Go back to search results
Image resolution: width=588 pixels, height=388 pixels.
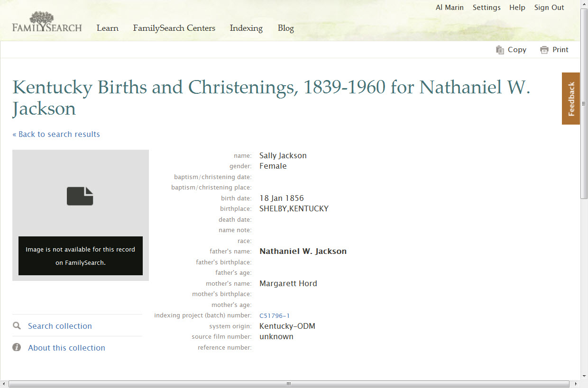pyautogui.click(x=56, y=134)
